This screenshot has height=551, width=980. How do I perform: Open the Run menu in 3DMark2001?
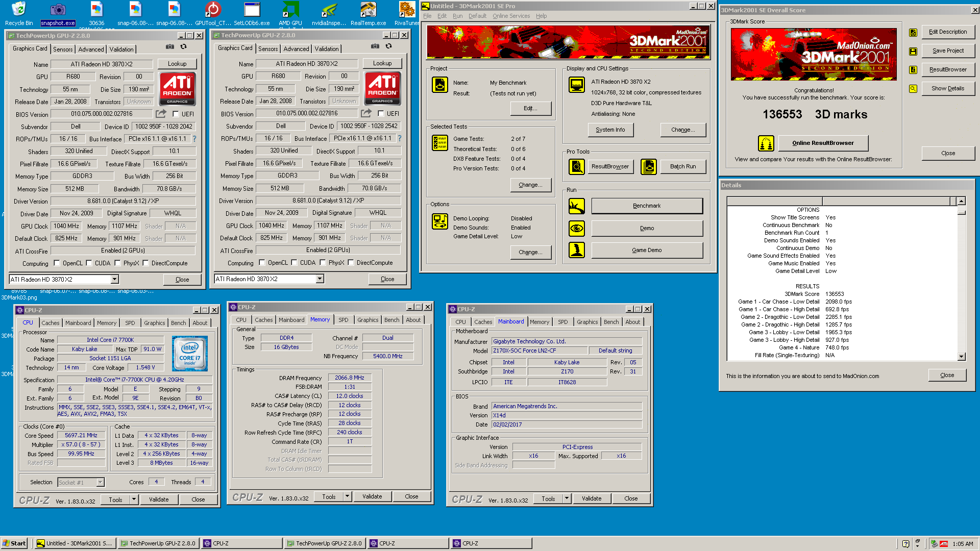pos(457,16)
